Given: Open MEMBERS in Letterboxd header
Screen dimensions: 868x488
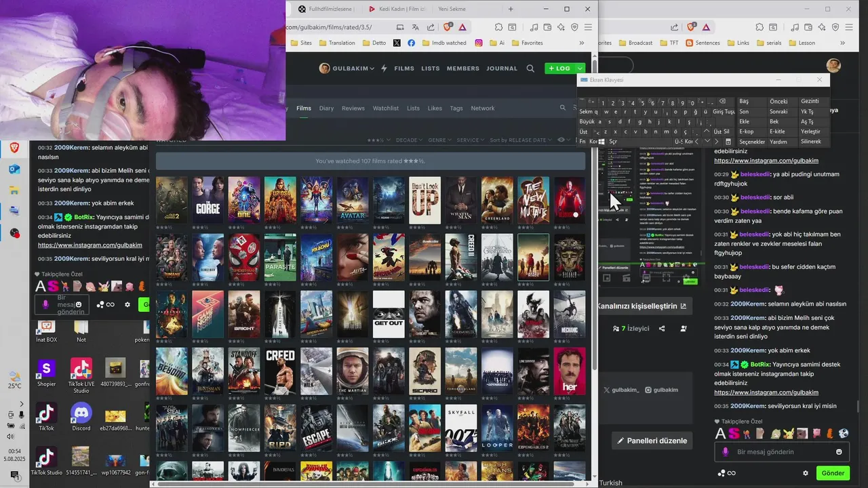Looking at the screenshot, I should tap(462, 68).
